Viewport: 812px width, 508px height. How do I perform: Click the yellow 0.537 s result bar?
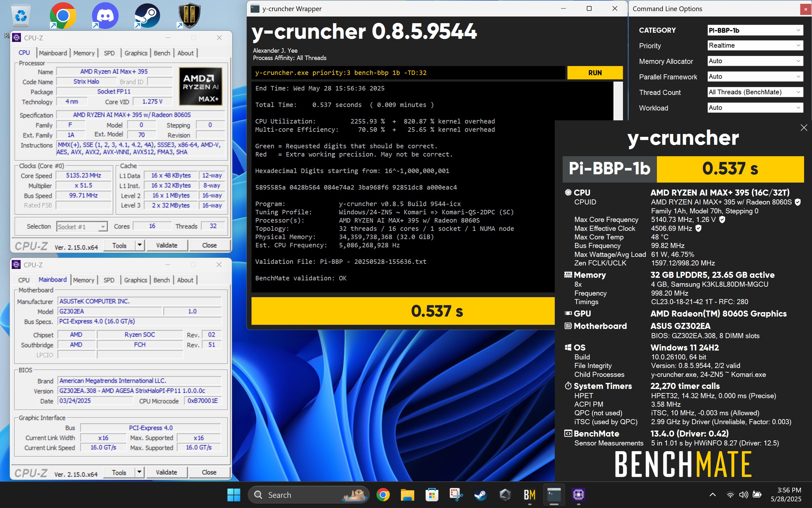(403, 311)
